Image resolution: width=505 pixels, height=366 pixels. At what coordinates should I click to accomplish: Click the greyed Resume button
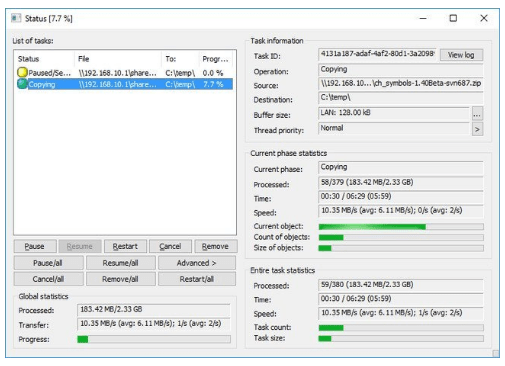click(80, 246)
